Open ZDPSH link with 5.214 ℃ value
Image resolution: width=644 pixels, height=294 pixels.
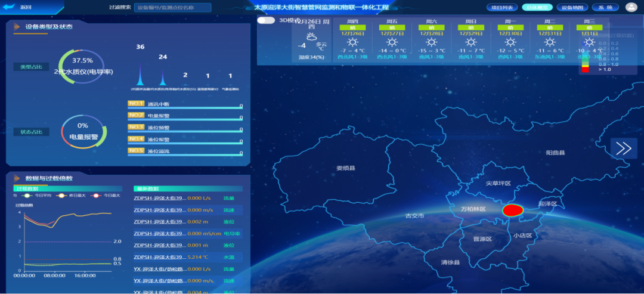(160, 257)
